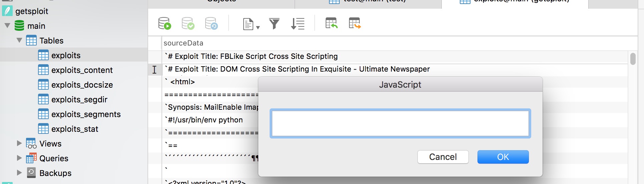Select the exploits_content table
The height and width of the screenshot is (184, 644).
point(82,70)
